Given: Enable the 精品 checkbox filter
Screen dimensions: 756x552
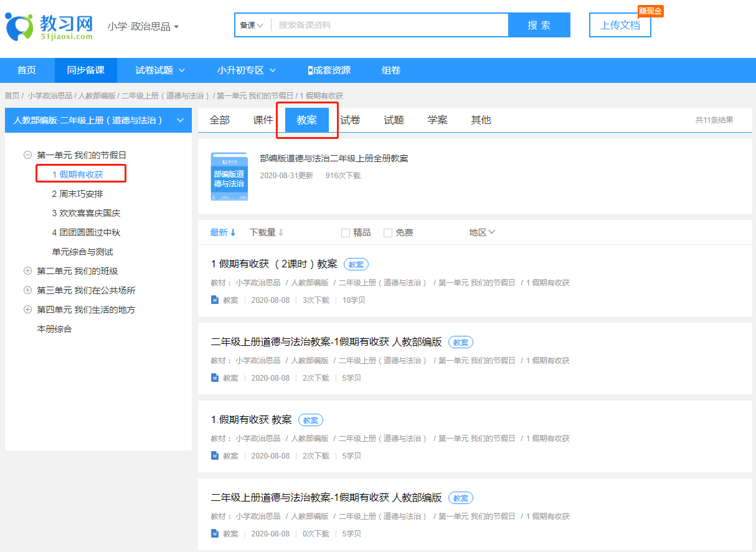Looking at the screenshot, I should tap(346, 233).
